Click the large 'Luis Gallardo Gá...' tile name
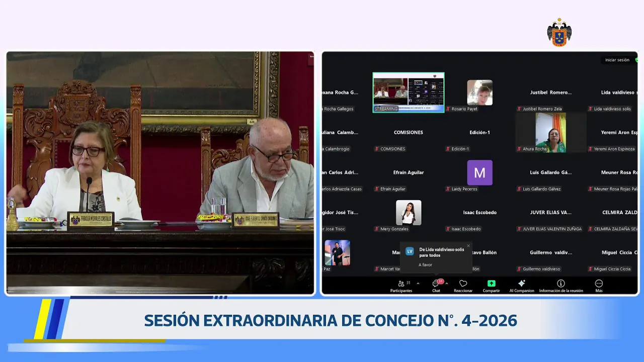Screen dimensions: 644x362 tap(551, 172)
